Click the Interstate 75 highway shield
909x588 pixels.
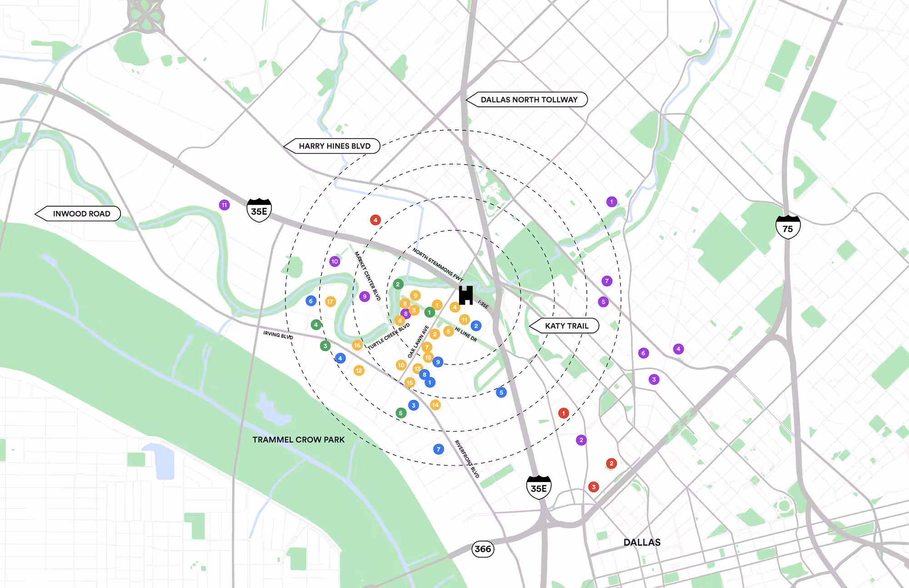coord(788,227)
